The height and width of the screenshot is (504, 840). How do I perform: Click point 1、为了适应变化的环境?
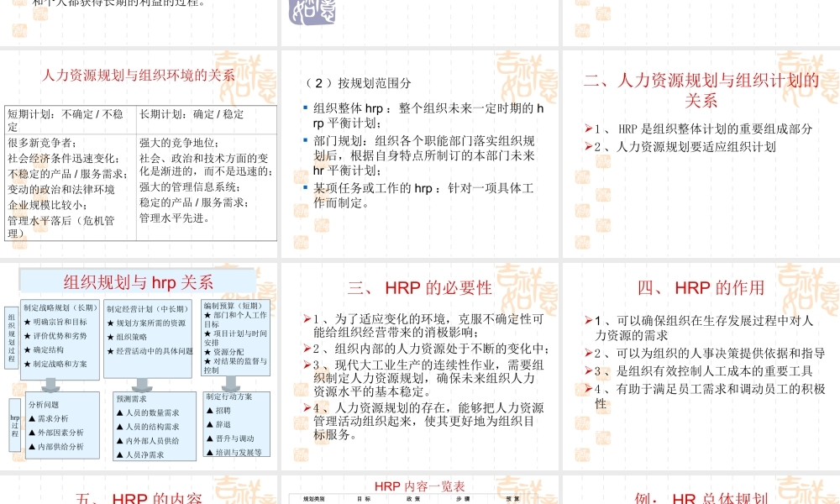click(428, 326)
